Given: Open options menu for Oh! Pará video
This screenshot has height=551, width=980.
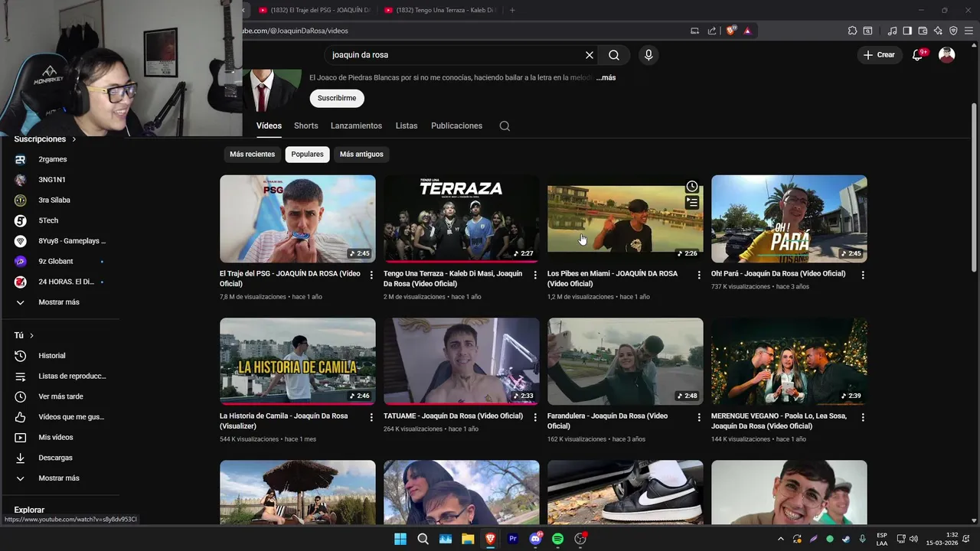Looking at the screenshot, I should tap(863, 275).
